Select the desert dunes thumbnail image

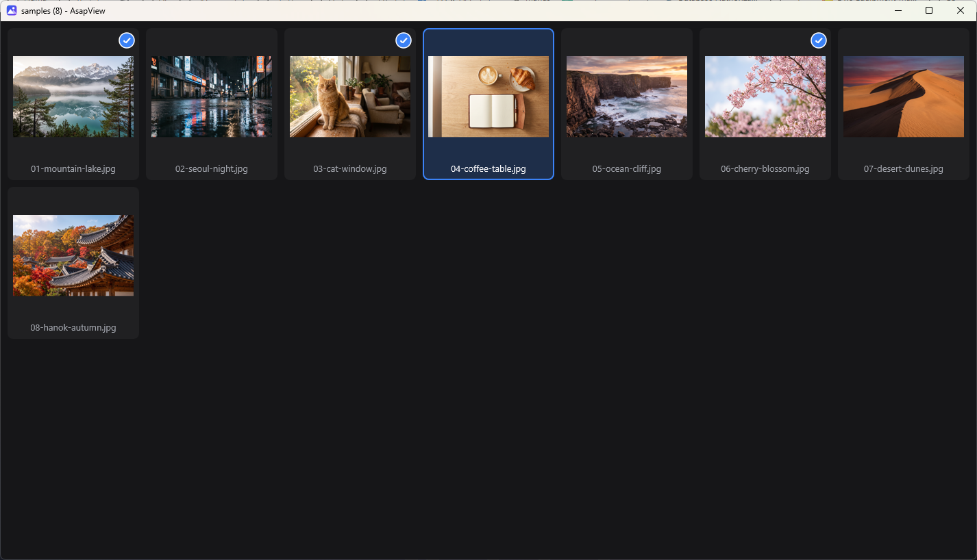[904, 97]
